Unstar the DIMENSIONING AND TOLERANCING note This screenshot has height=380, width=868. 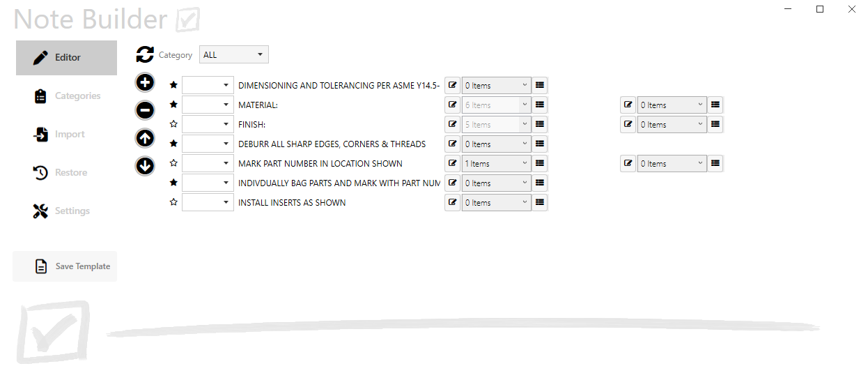click(x=173, y=85)
